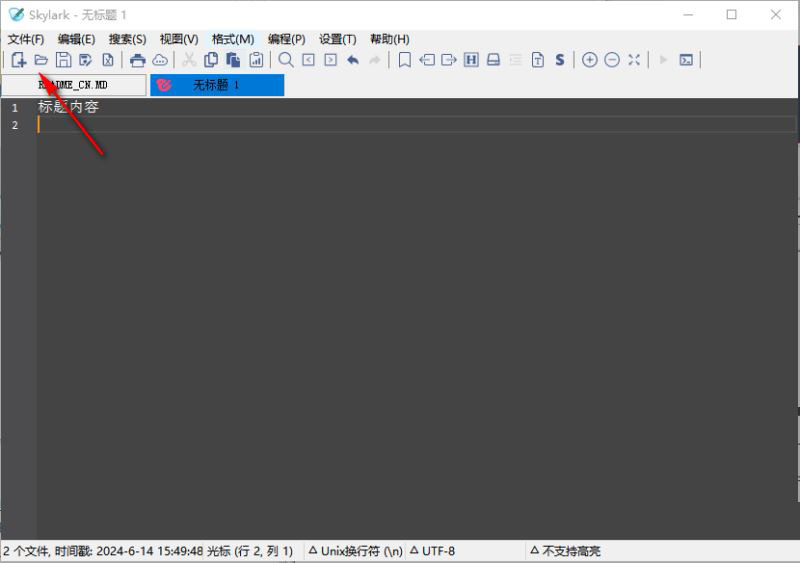This screenshot has height=563, width=800.
Task: Open search with the magnifier icon
Action: (x=286, y=60)
